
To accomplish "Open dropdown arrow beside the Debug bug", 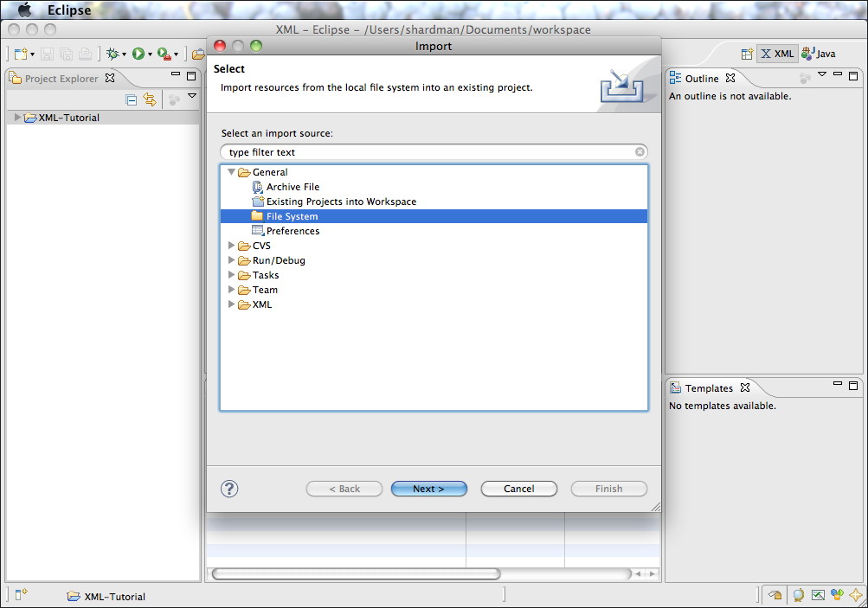I will [x=124, y=54].
